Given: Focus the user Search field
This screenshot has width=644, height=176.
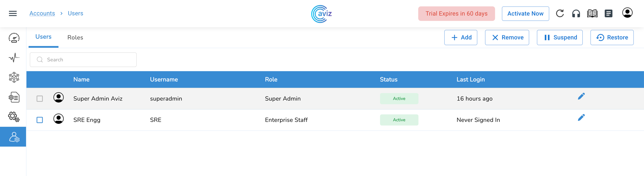Looking at the screenshot, I should click(87, 60).
